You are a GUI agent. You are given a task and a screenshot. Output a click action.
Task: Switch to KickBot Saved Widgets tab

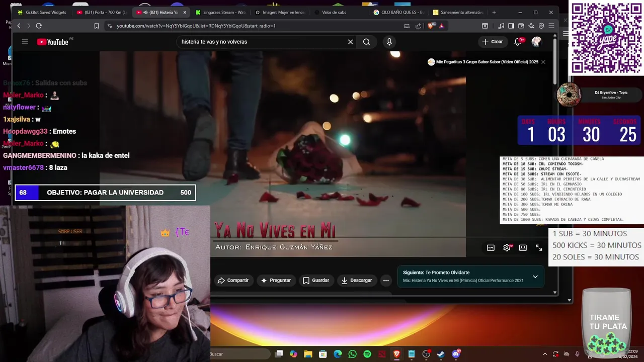tap(42, 12)
